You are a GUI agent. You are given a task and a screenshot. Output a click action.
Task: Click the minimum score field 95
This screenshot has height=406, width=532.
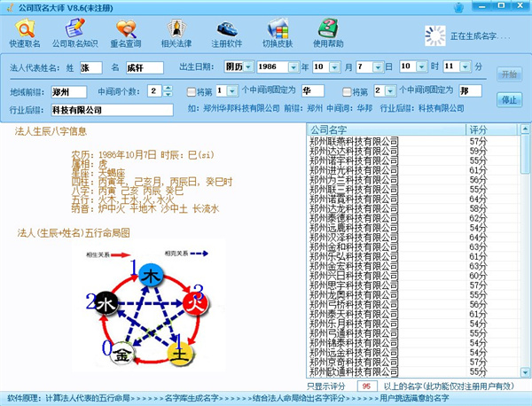(367, 386)
